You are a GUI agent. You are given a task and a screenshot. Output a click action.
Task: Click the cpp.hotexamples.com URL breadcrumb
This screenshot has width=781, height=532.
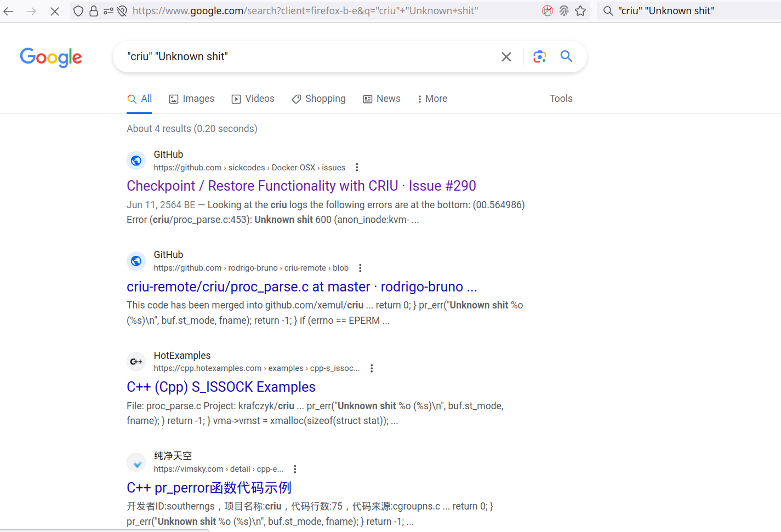257,368
